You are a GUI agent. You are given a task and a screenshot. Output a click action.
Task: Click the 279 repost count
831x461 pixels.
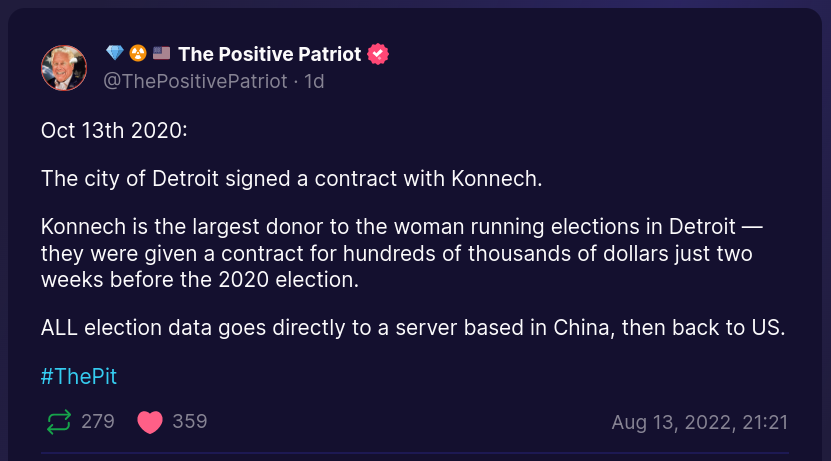click(x=98, y=421)
